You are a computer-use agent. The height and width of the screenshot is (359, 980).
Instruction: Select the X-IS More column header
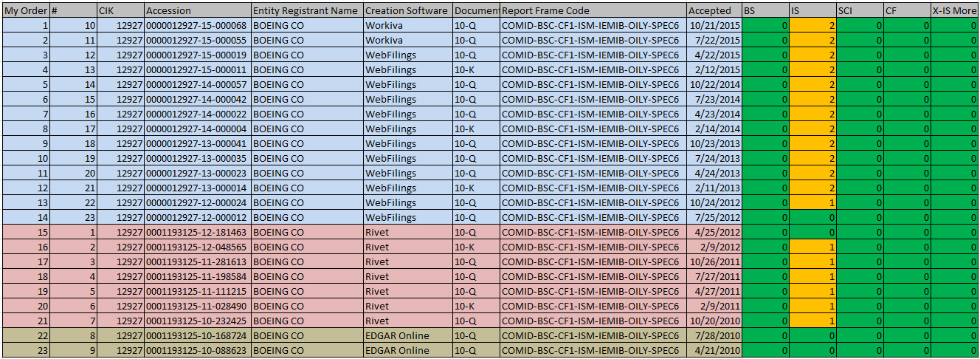[954, 10]
